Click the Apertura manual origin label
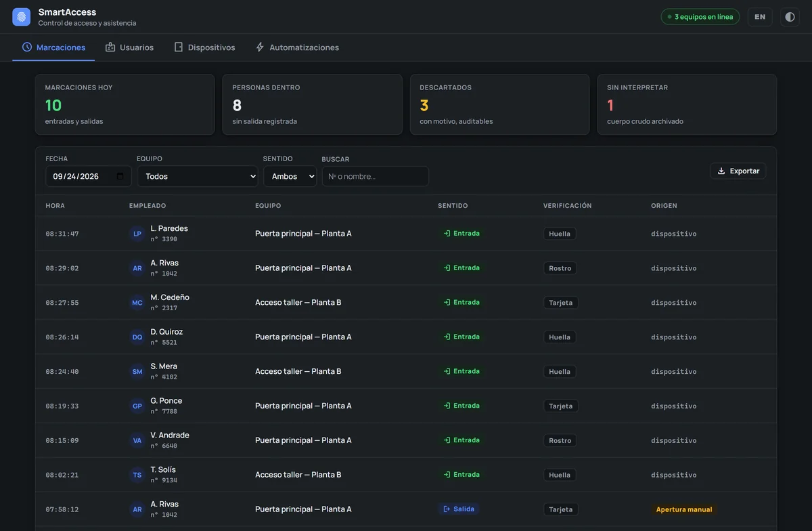 (x=684, y=509)
